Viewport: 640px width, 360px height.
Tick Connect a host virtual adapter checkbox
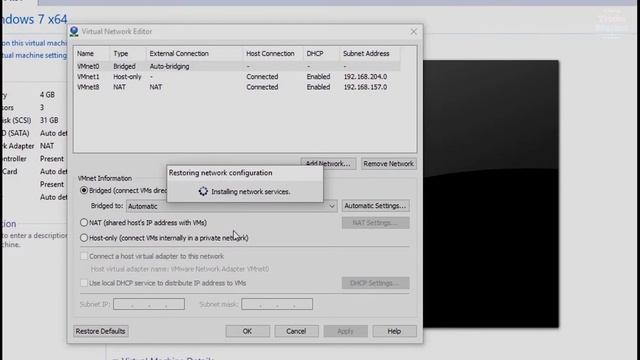pyautogui.click(x=84, y=256)
